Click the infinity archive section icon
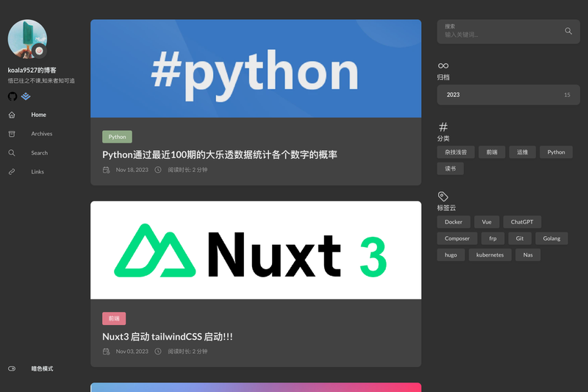Screen dimensions: 588x392 tap(443, 66)
